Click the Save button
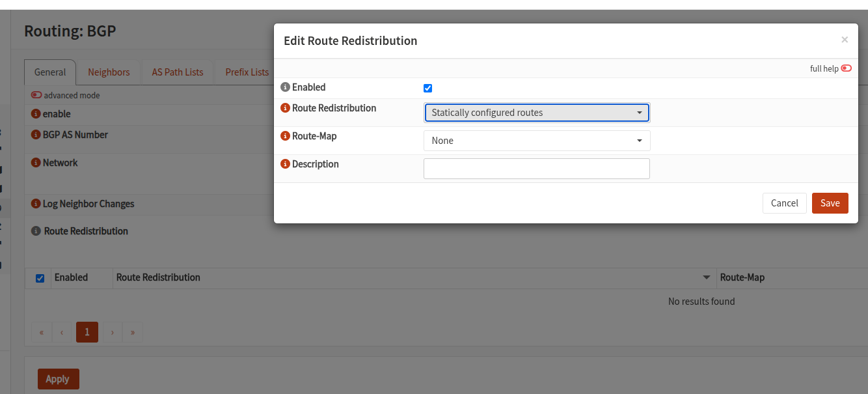The width and height of the screenshot is (868, 394). [830, 203]
